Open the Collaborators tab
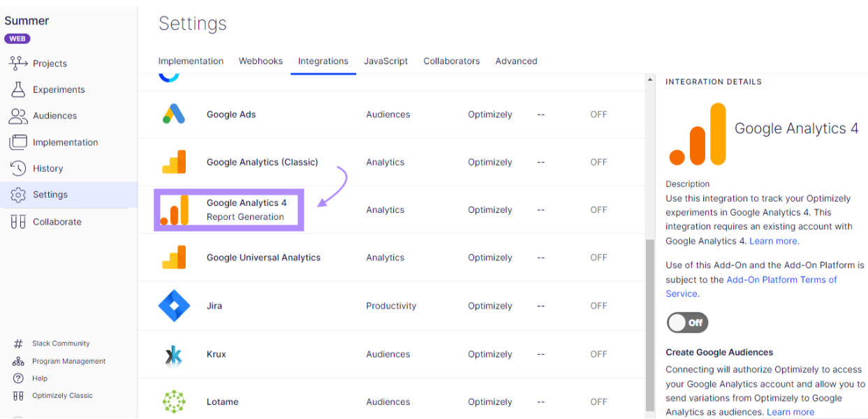 pyautogui.click(x=452, y=61)
